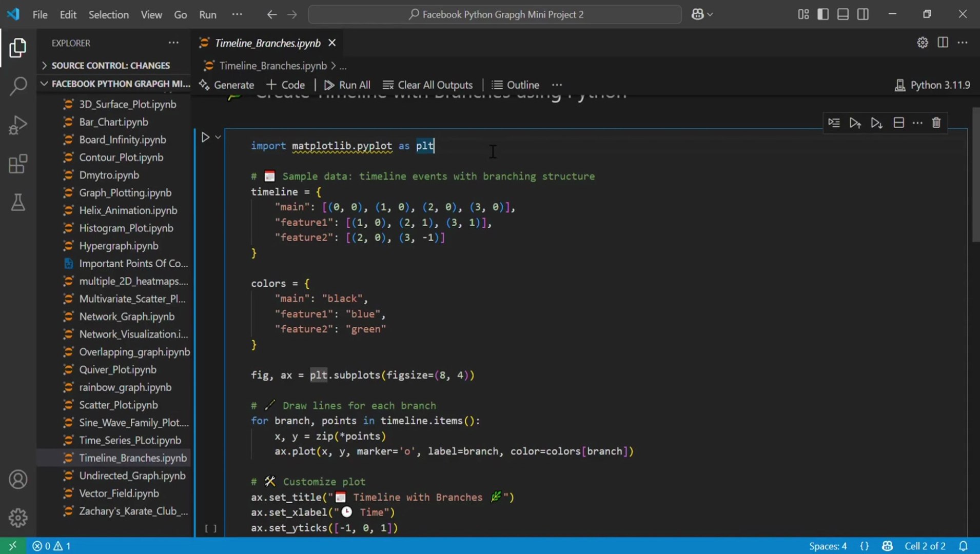The image size is (980, 554).
Task: Open the Manage gear in activity bar
Action: pos(18,518)
